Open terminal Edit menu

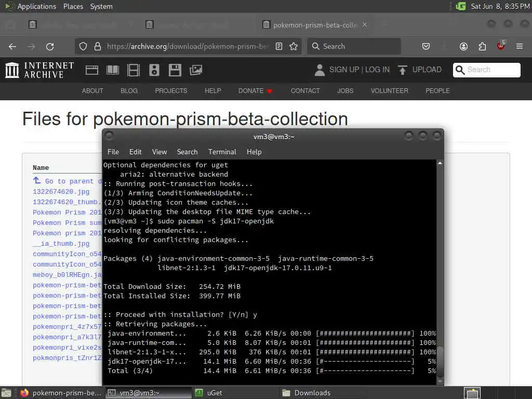click(136, 152)
